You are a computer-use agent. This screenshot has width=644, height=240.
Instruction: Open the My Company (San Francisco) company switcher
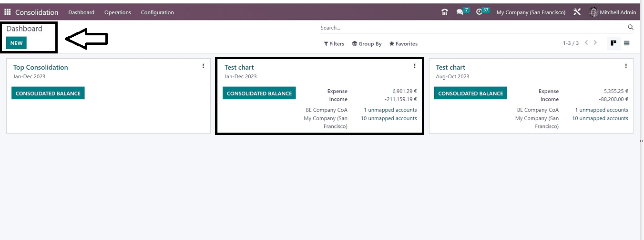531,12
